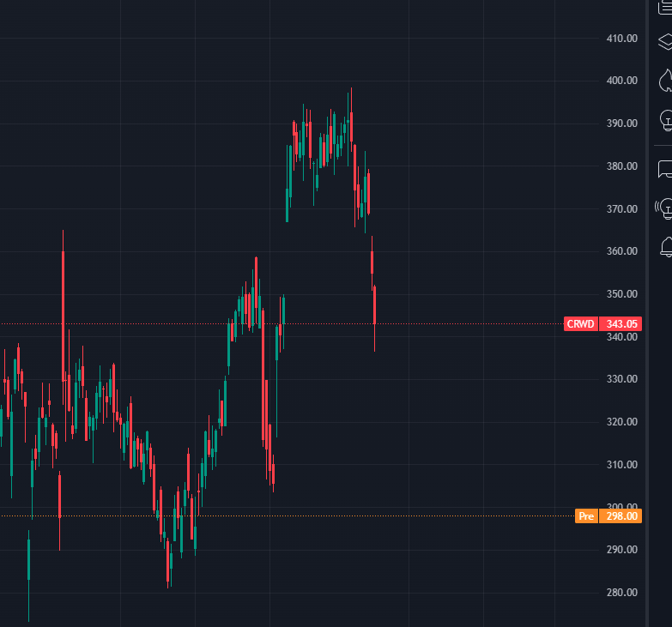The width and height of the screenshot is (672, 627).
Task: Select the tall red candle spiking to 365
Action: (63, 316)
